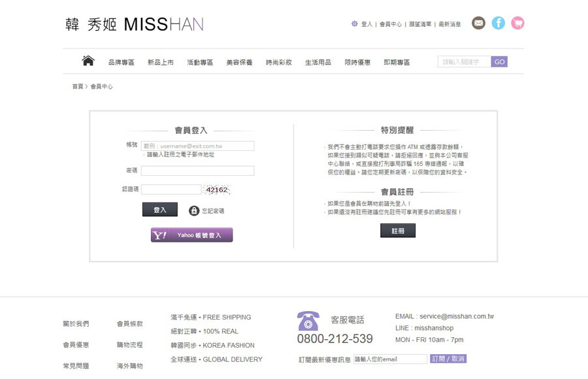
Task: Click the service@misshan.com.tw email address
Action: (457, 316)
